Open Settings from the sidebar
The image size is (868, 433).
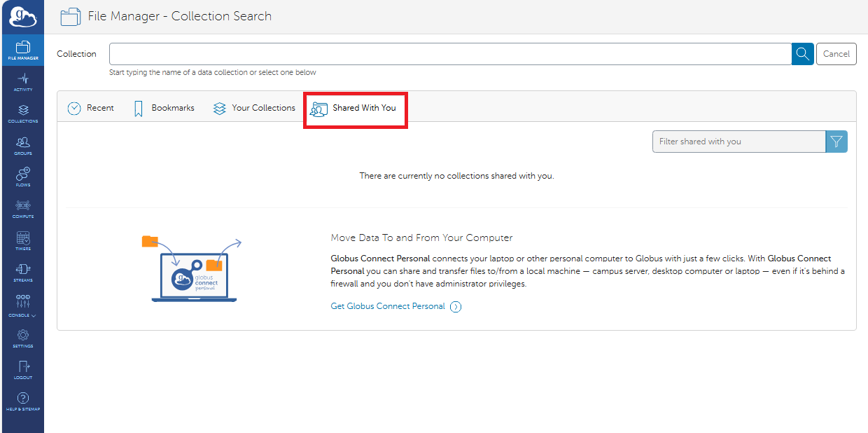22,337
